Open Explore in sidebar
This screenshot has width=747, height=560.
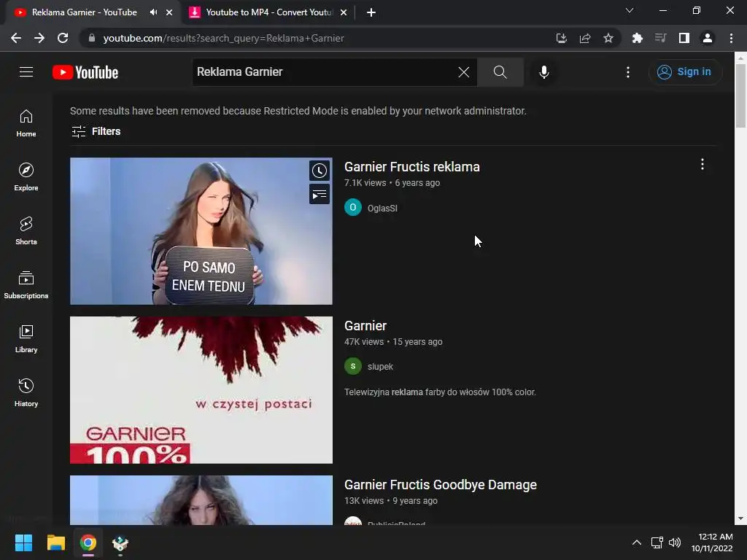point(26,177)
